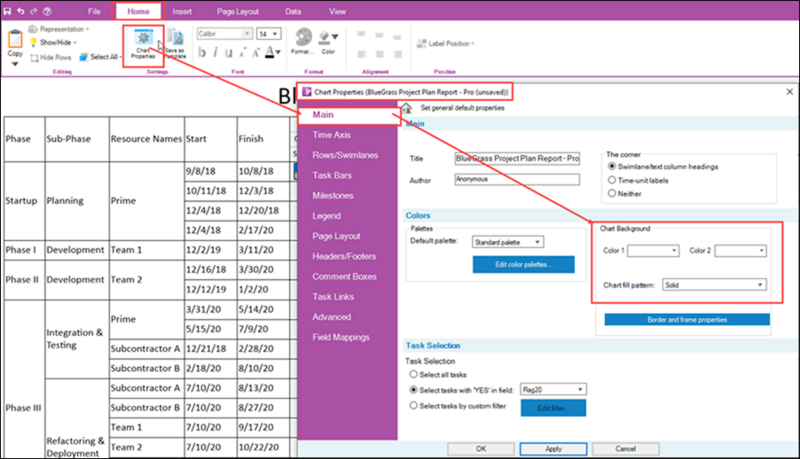Switch to the Insert ribbon tab

coord(182,11)
